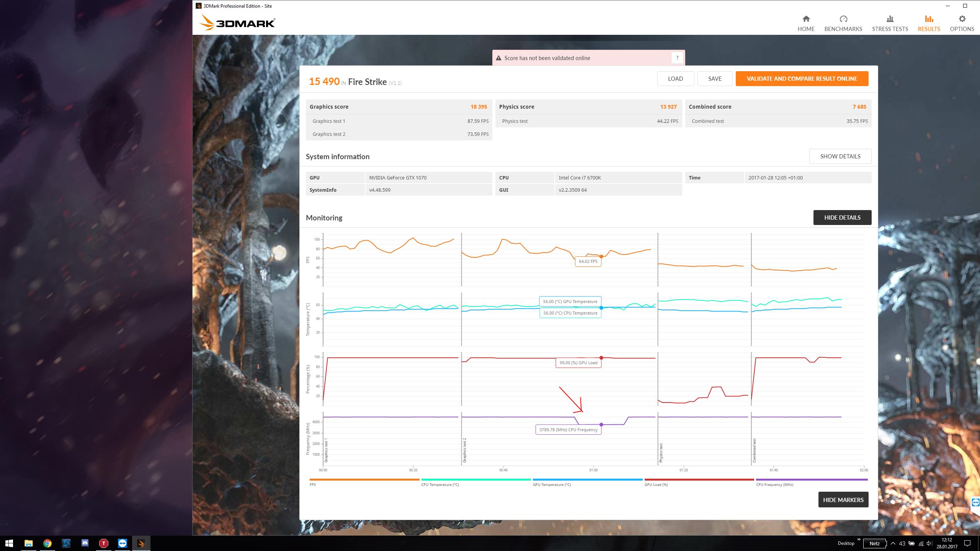Validate and compare result online
This screenshot has height=551, width=980.
tap(802, 78)
